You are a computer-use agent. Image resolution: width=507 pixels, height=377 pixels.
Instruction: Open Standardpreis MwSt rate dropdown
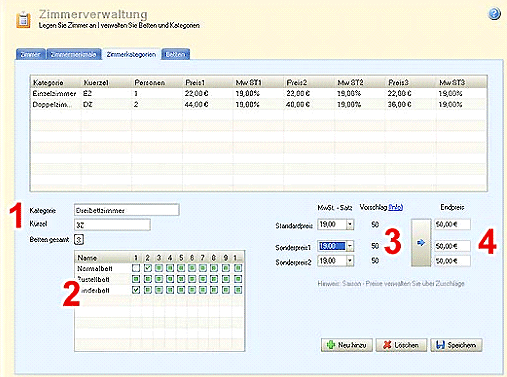pos(350,225)
